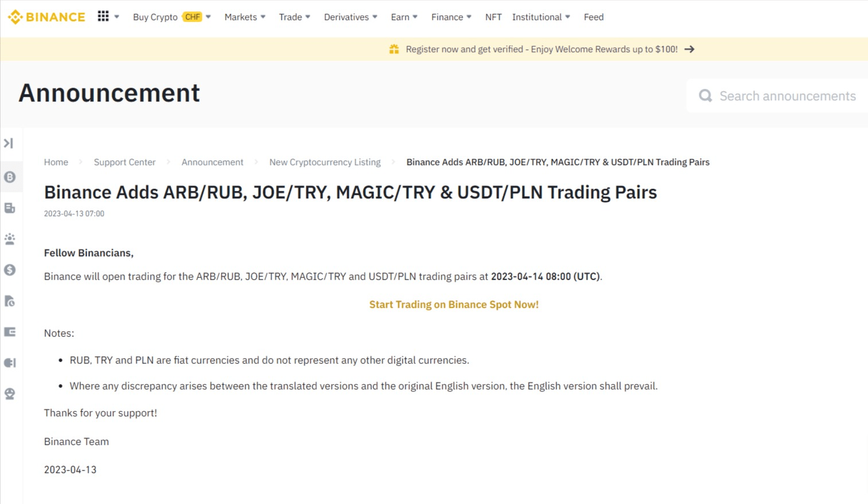Click the fiat currencies bullet note

[270, 360]
